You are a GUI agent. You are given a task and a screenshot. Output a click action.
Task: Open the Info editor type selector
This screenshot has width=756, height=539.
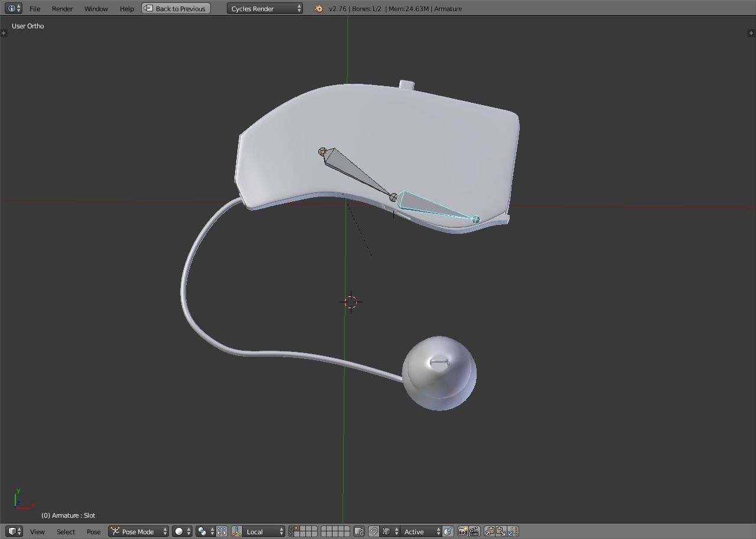(x=14, y=8)
